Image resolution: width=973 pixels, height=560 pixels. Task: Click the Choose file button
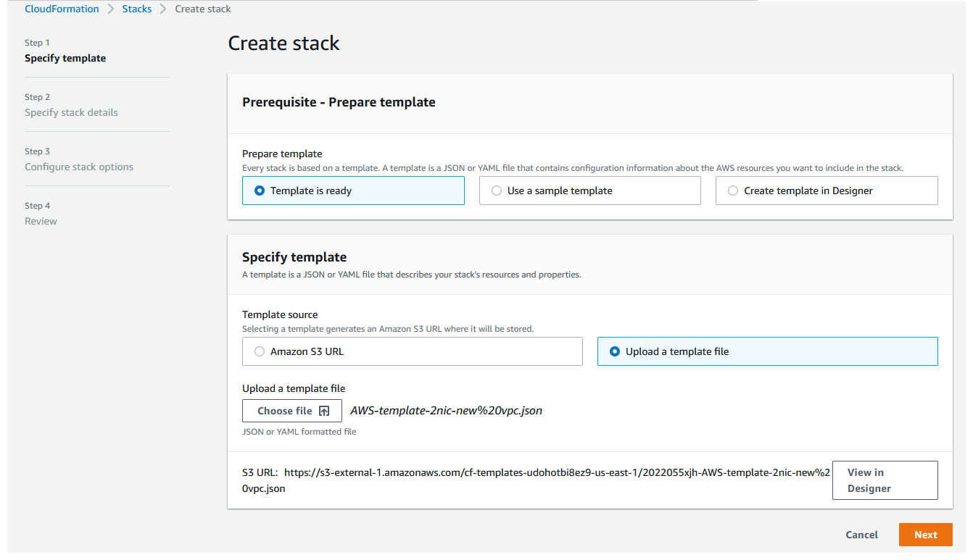(292, 411)
